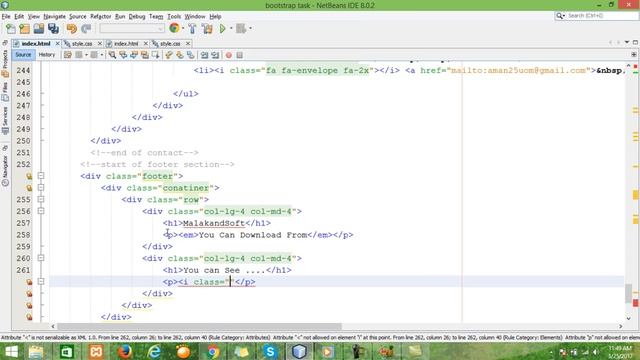Switch editor to History view
640x360 pixels.
[47, 55]
